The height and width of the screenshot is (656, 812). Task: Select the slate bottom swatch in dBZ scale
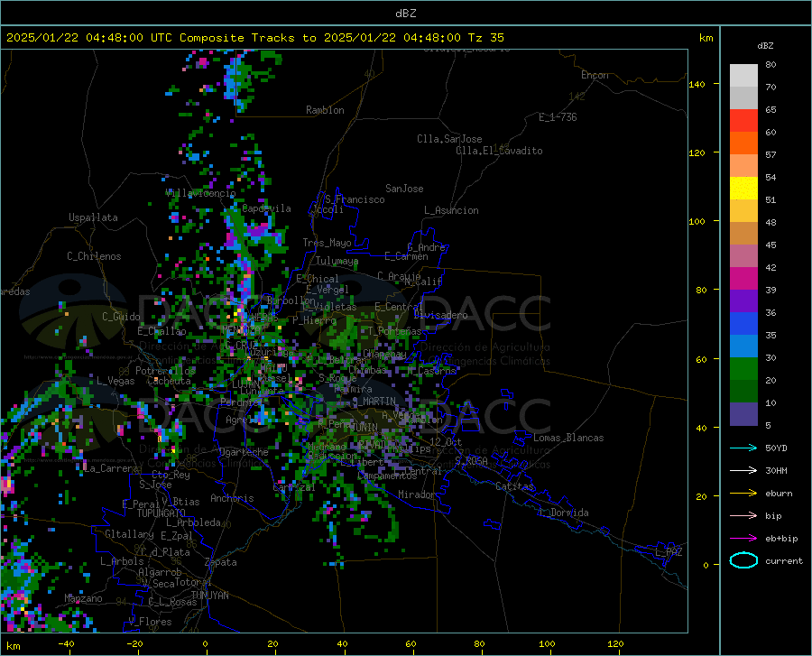click(x=743, y=414)
